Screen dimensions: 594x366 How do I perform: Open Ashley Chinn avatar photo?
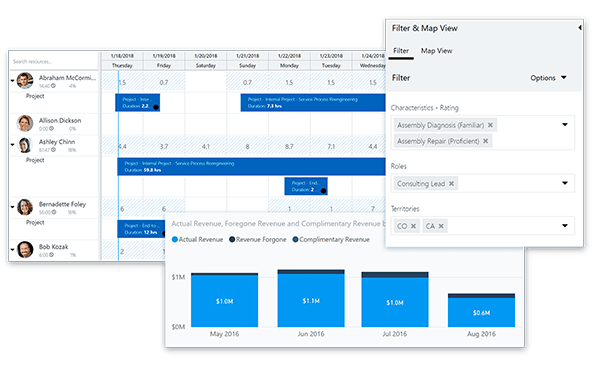pos(25,145)
